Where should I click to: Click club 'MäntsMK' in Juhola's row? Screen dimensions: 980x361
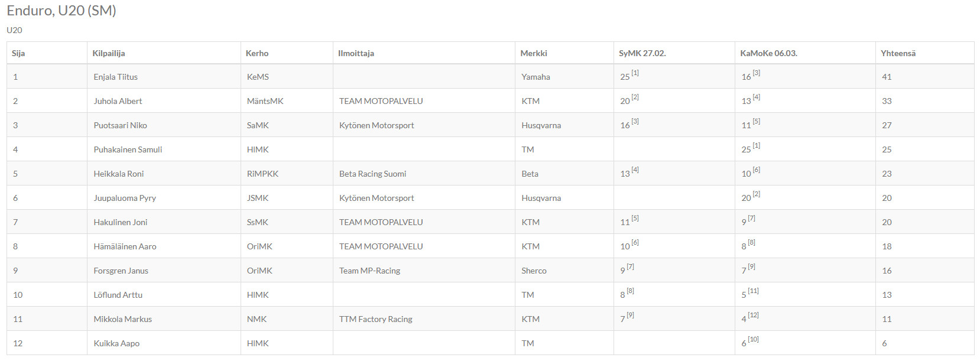(x=265, y=101)
